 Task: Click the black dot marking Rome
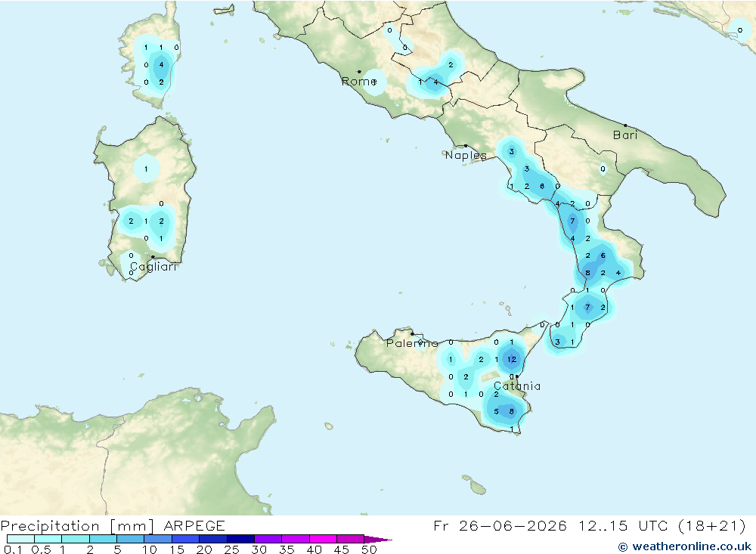coord(359,72)
